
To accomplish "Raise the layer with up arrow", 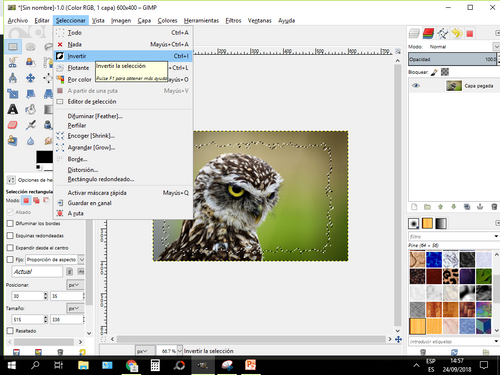I will click(440, 207).
